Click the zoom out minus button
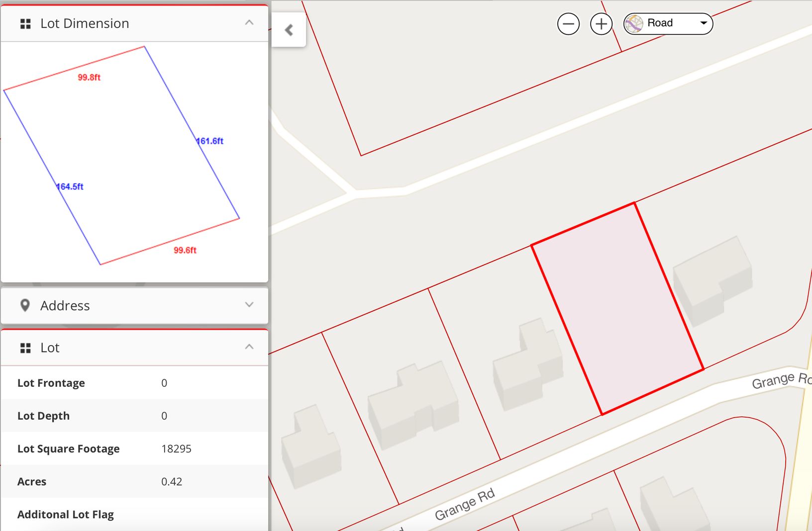The height and width of the screenshot is (531, 812). 568,24
